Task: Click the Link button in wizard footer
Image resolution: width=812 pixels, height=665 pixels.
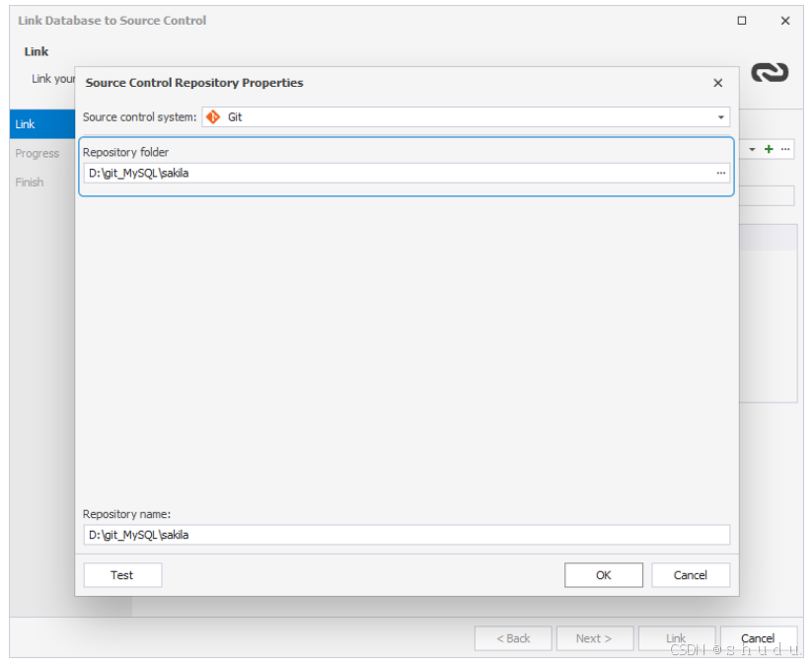Action: click(x=676, y=638)
